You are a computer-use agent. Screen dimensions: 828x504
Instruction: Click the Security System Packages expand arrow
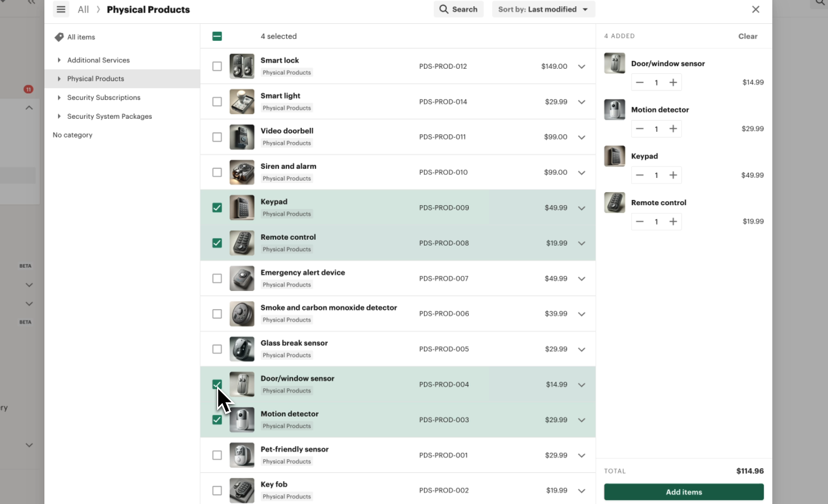tap(59, 116)
